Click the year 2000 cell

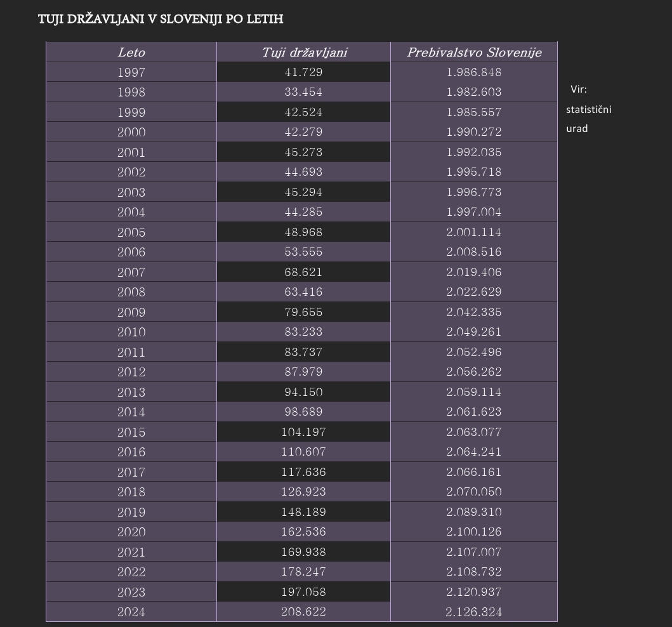coord(131,133)
